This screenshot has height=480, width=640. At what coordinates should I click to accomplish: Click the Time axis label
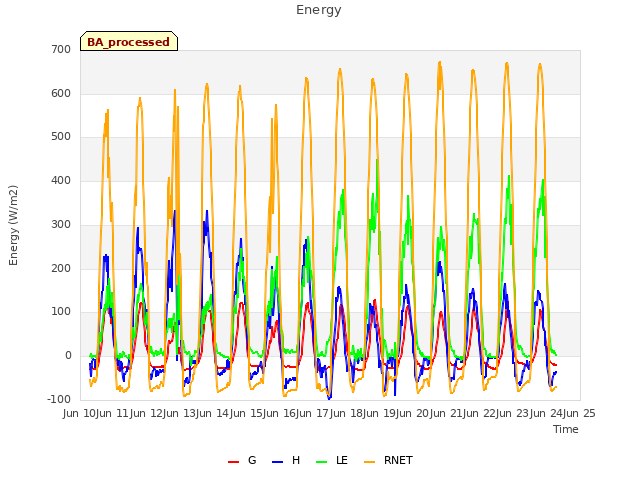point(566,429)
